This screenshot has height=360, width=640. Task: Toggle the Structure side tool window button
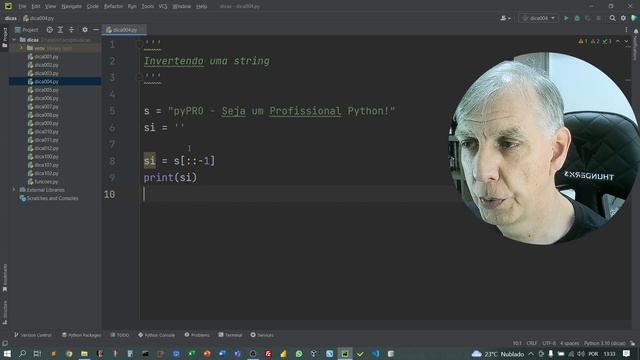5,312
